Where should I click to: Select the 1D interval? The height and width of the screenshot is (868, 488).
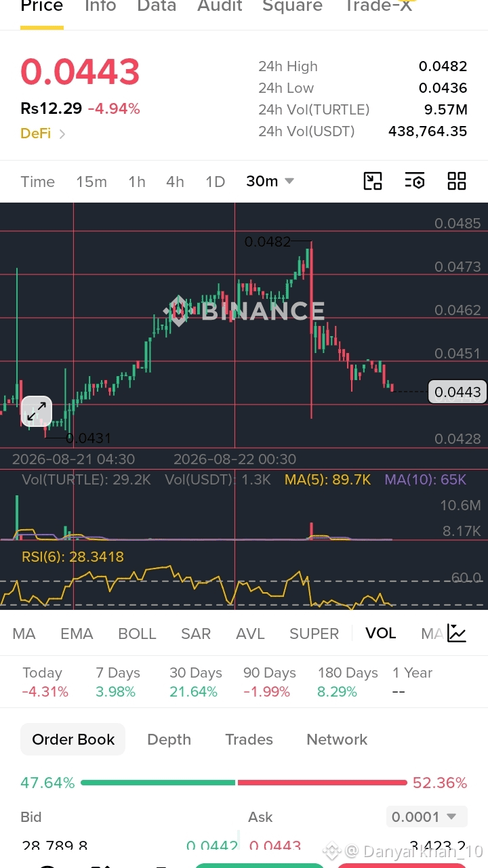point(215,182)
